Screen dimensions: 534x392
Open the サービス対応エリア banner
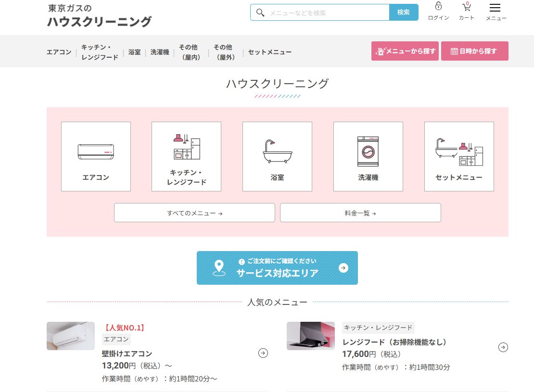[x=277, y=268]
